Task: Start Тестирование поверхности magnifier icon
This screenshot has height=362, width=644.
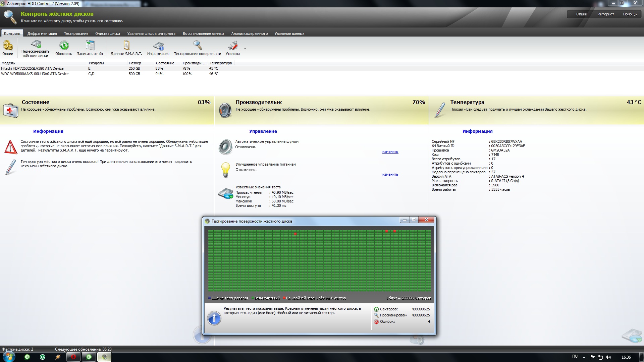Action: [198, 45]
